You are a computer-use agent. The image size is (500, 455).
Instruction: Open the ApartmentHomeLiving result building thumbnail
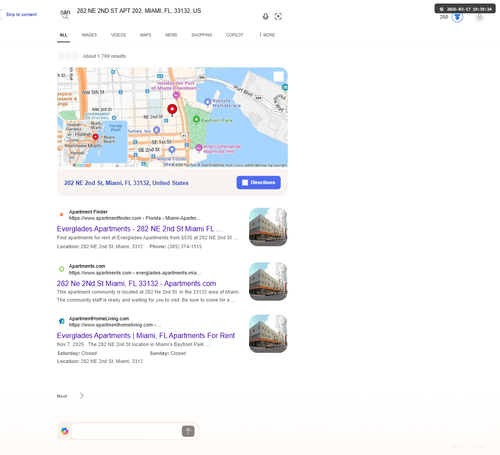click(x=268, y=334)
